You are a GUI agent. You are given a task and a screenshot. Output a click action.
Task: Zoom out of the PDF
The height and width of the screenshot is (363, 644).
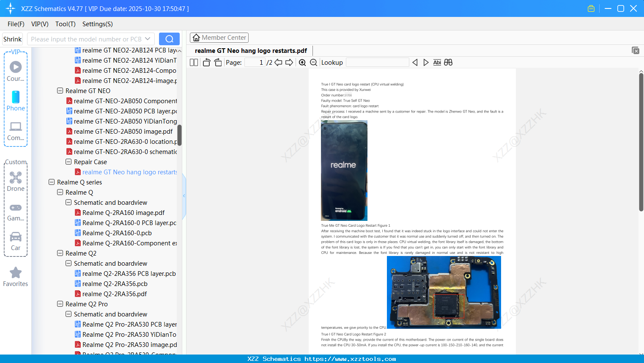pos(313,63)
